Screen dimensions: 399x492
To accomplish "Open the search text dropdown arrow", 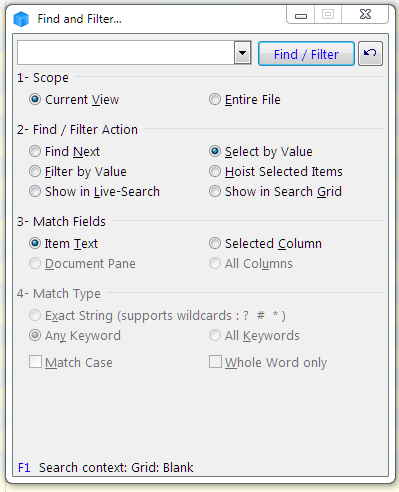I will point(242,53).
